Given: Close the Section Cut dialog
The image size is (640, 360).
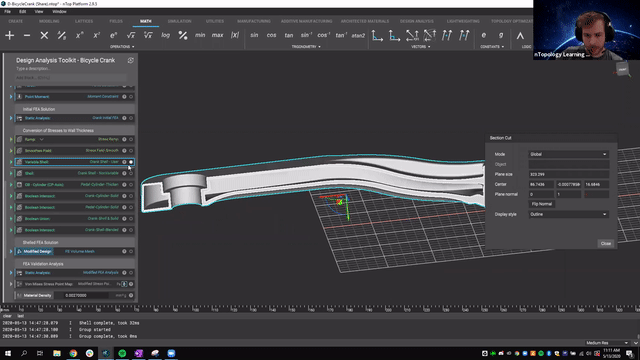Looking at the screenshot, I should pos(606,244).
